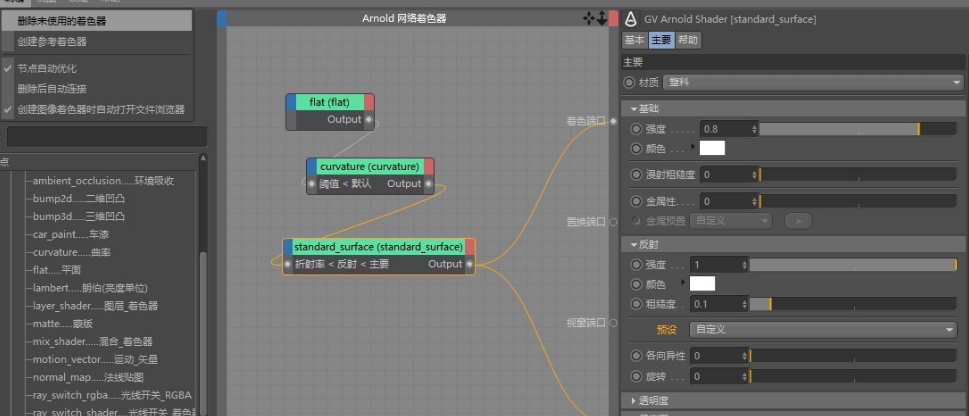This screenshot has width=969, height=416.
Task: Click normal_map.....法线贴图 in list
Action: tap(88, 378)
